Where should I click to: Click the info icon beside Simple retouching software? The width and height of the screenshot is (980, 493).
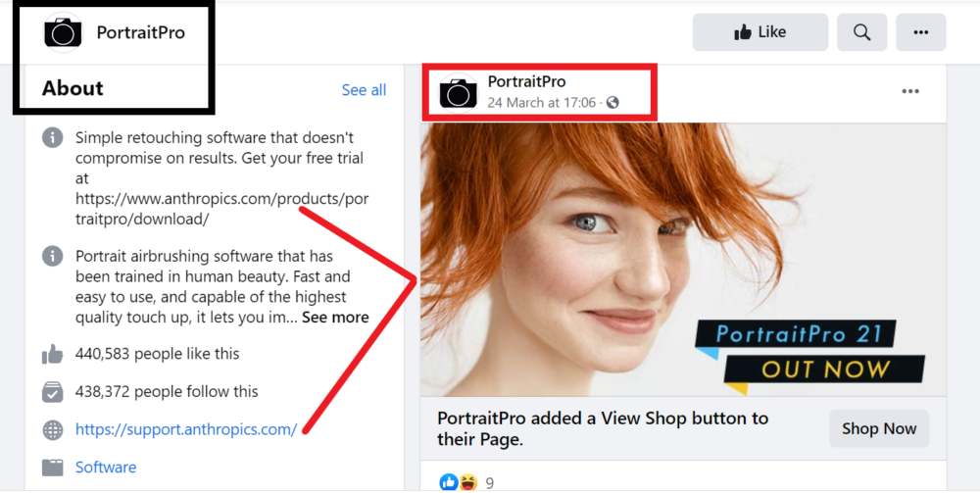53,137
